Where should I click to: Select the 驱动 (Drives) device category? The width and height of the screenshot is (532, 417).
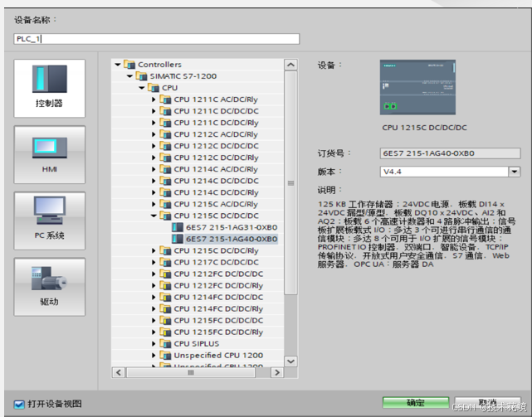click(50, 287)
